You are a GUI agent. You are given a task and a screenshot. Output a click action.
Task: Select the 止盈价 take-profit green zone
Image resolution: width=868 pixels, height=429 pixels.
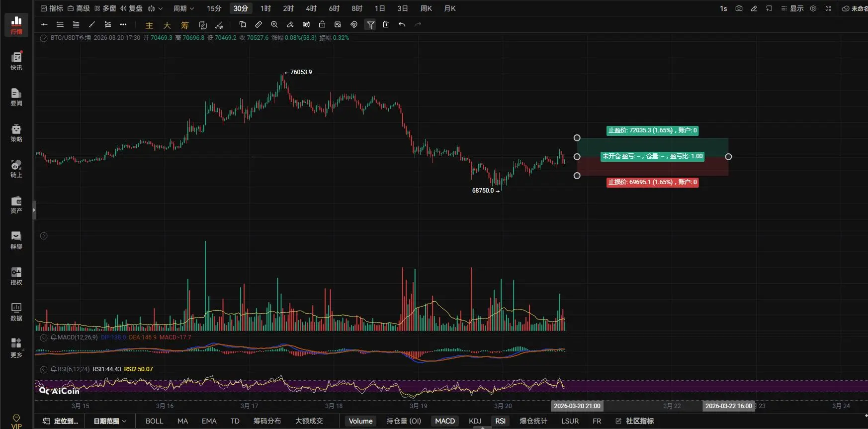click(x=652, y=147)
